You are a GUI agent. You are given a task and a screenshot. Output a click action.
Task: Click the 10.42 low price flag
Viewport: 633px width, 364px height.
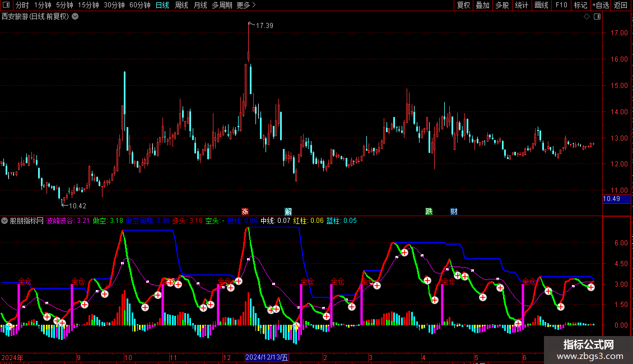coord(77,206)
